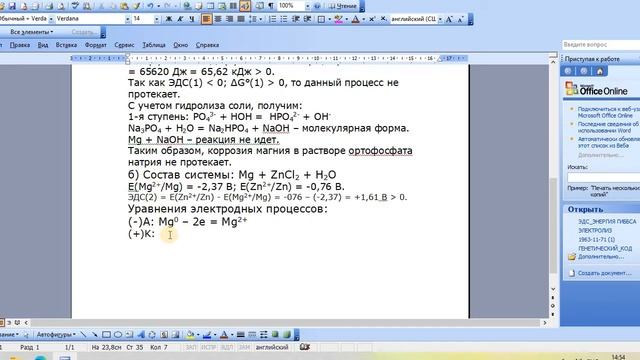Open the Формат menu
The height and width of the screenshot is (360, 640).
[96, 45]
